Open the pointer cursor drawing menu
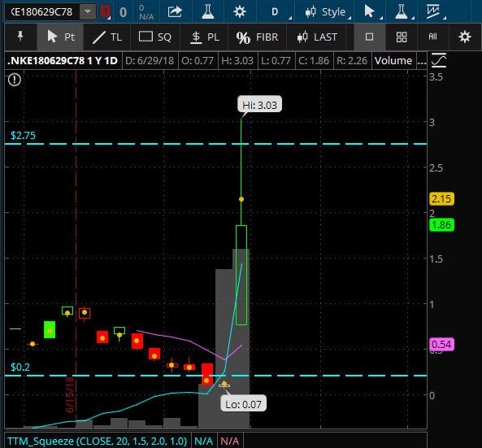The image size is (482, 448). (371, 11)
